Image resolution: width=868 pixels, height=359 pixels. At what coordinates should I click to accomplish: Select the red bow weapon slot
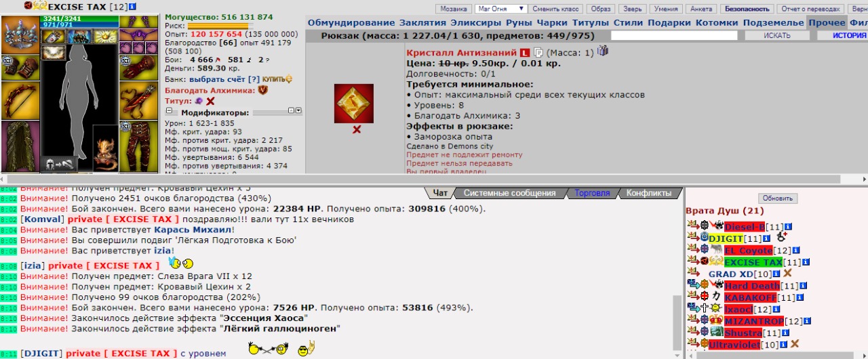pyautogui.click(x=21, y=100)
